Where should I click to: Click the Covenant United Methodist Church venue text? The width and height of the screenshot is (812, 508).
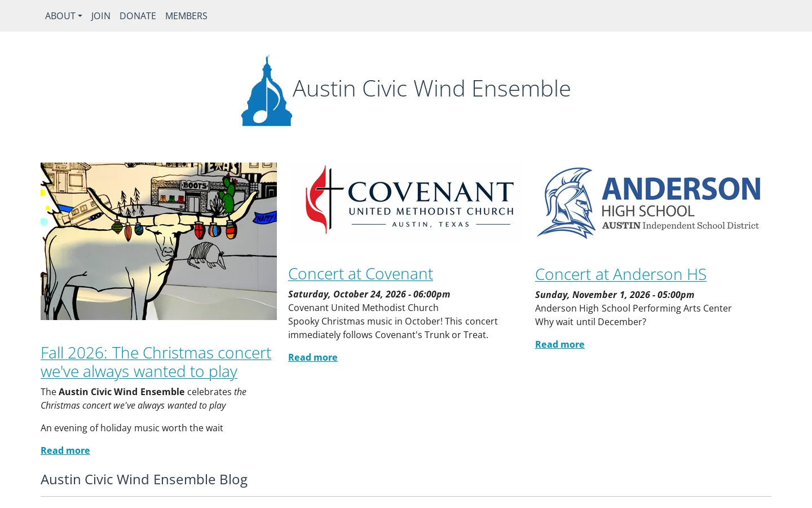click(363, 308)
